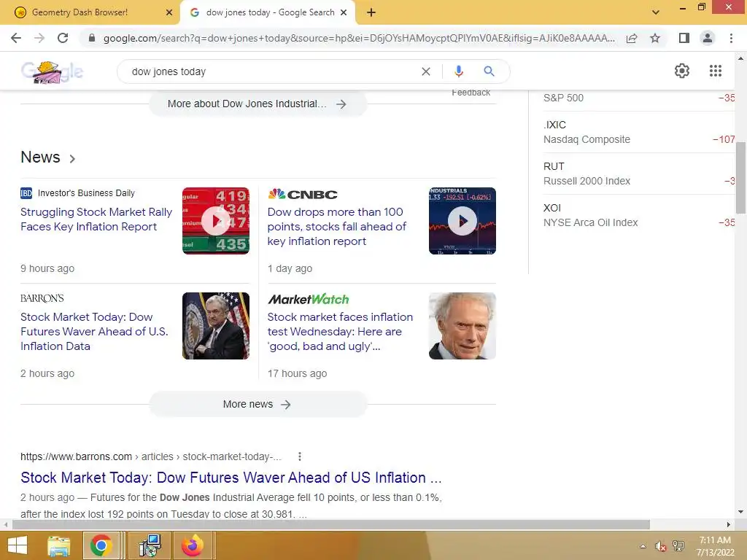Open the Chrome profile avatar
The image size is (747, 560).
(x=708, y=38)
